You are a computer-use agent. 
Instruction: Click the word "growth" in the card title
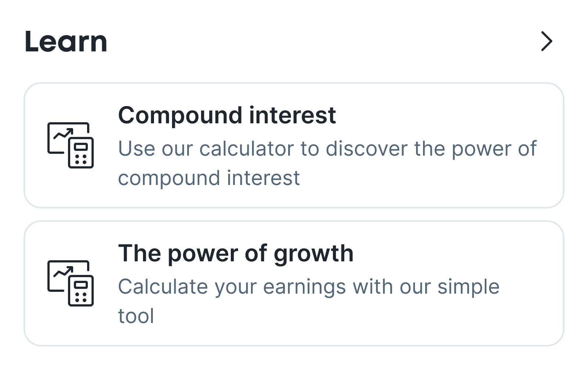pyautogui.click(x=313, y=254)
